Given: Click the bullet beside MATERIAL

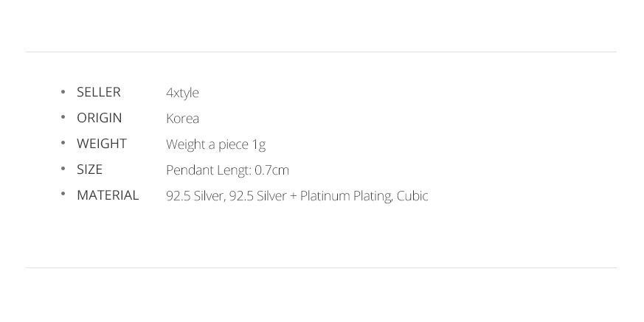Looking at the screenshot, I should click(x=63, y=195).
